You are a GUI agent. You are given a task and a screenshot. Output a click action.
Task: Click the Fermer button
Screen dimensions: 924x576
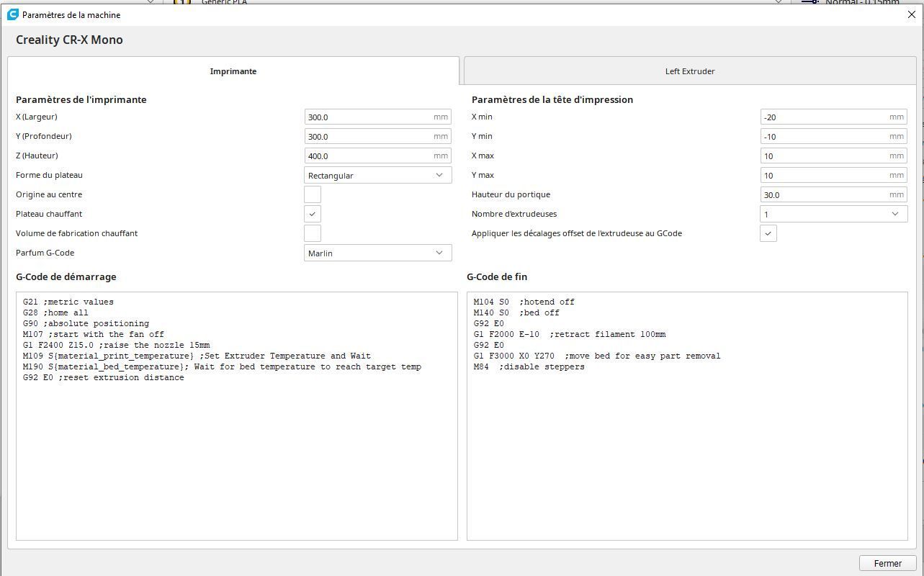click(x=887, y=563)
